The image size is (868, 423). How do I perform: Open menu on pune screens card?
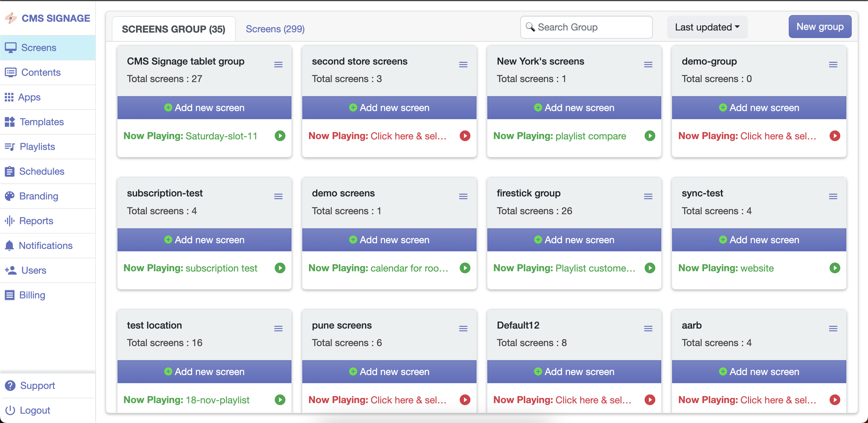point(463,328)
